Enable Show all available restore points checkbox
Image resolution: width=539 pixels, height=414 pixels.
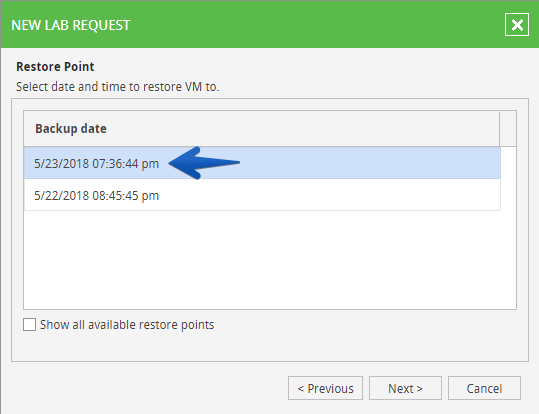29,324
